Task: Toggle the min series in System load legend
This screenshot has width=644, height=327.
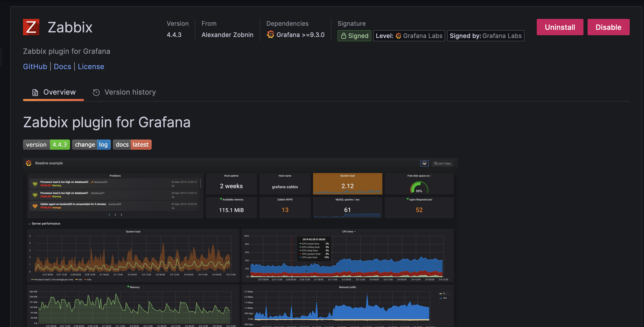Action: click(79, 280)
